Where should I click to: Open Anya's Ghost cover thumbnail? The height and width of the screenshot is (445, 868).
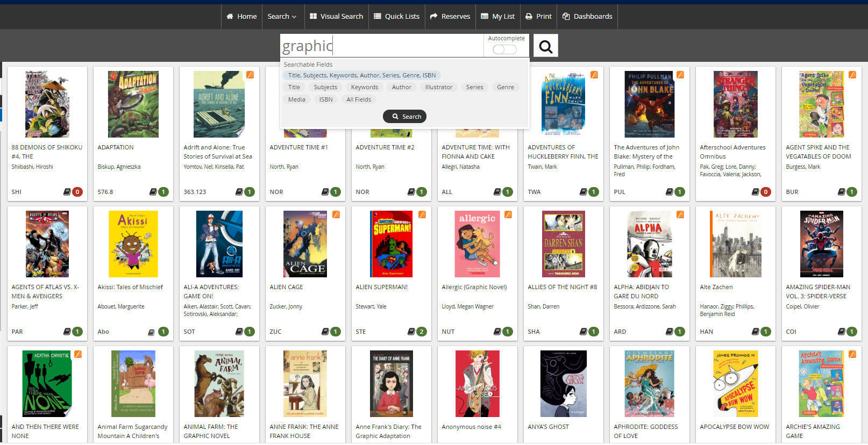[564, 384]
